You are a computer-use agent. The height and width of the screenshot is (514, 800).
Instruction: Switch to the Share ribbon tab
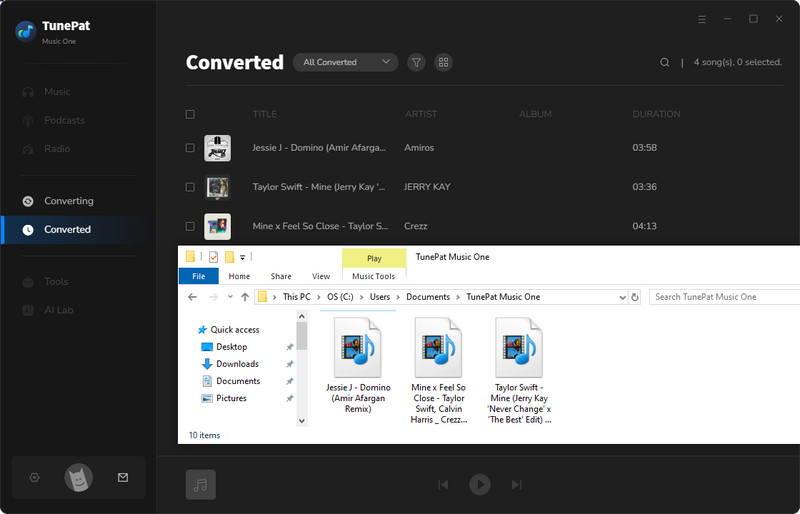pos(281,276)
